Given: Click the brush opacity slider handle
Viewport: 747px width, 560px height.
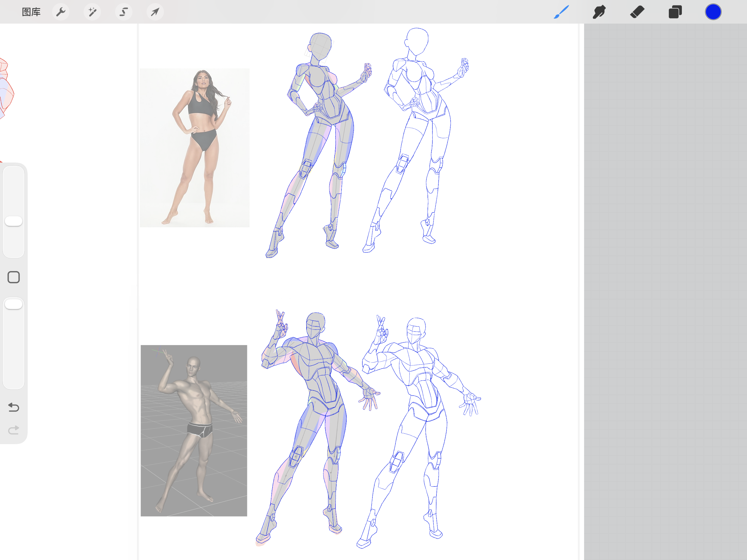Looking at the screenshot, I should click(14, 304).
